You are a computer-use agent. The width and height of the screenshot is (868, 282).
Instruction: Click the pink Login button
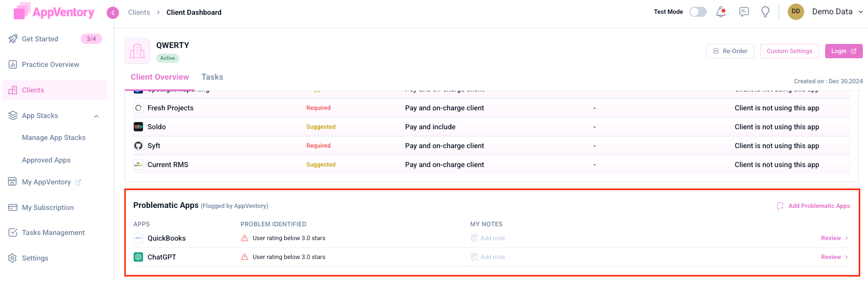click(844, 51)
